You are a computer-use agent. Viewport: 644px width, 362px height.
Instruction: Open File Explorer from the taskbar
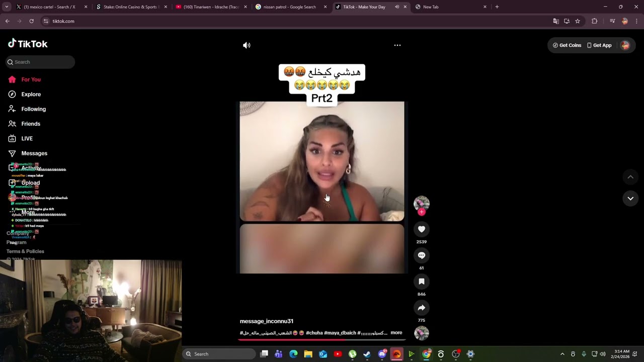[308, 354]
